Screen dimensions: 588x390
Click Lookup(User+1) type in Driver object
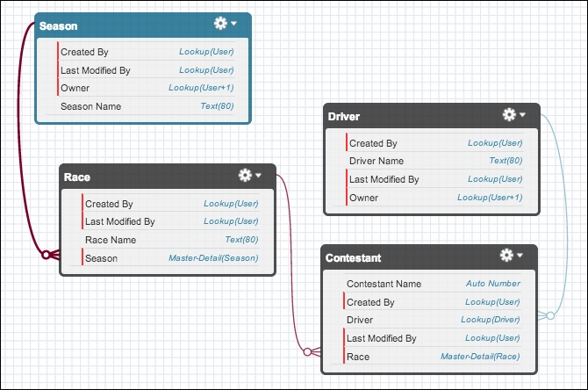point(490,198)
